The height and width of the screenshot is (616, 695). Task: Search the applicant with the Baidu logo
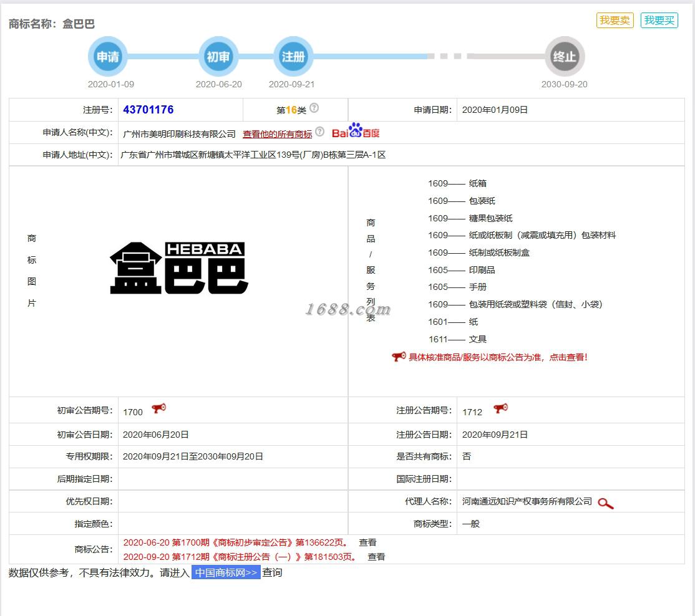(x=356, y=131)
